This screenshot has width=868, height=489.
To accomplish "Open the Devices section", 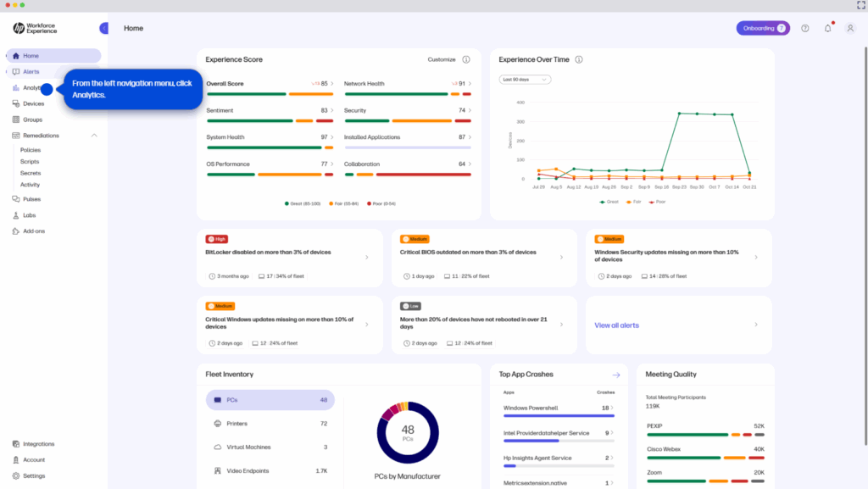I will point(37,103).
